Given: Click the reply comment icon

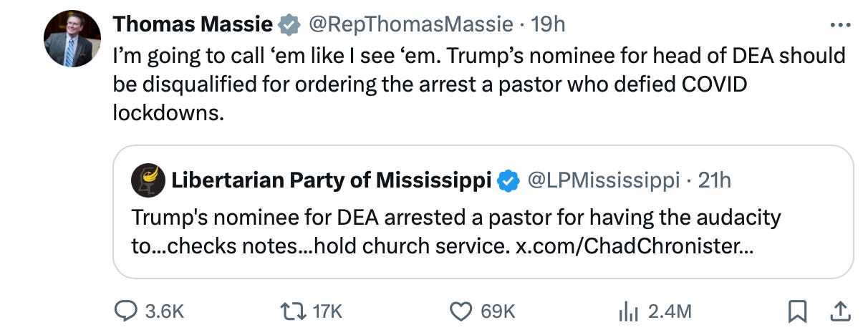Looking at the screenshot, I should coord(127,311).
